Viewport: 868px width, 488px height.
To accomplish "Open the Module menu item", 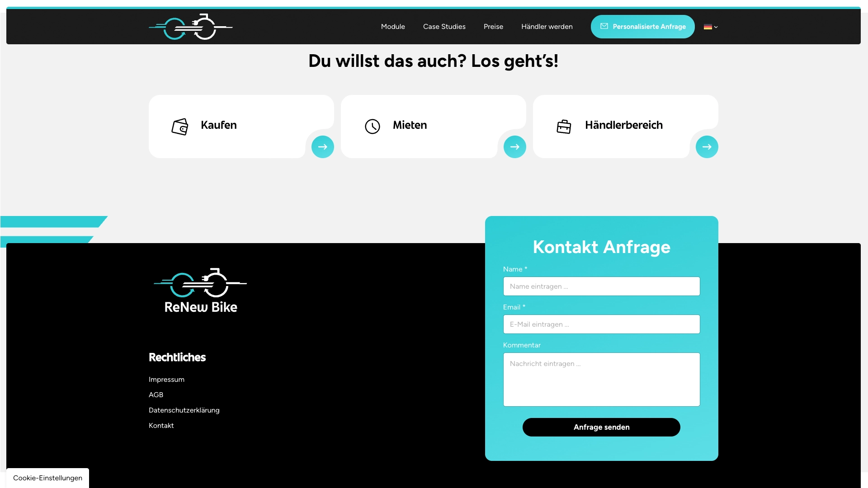I will pyautogui.click(x=393, y=27).
